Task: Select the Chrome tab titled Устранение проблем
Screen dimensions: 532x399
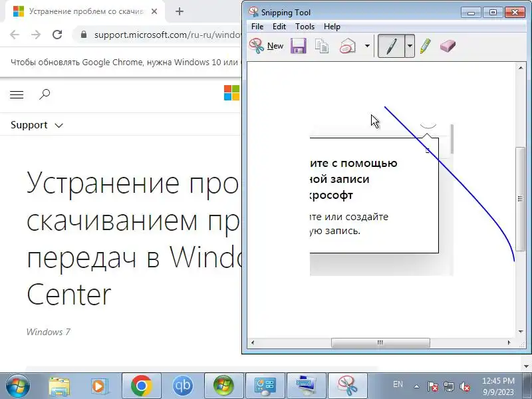Action: click(x=84, y=11)
